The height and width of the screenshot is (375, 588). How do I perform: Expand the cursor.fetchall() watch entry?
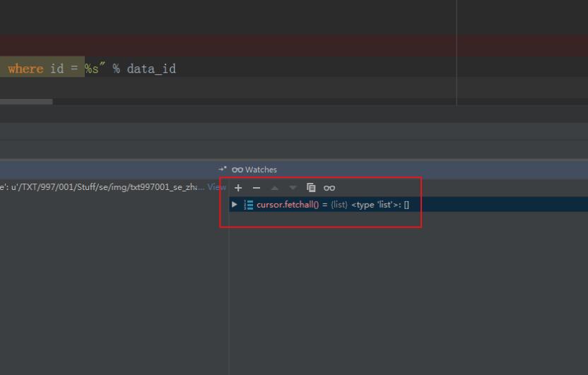pos(235,205)
